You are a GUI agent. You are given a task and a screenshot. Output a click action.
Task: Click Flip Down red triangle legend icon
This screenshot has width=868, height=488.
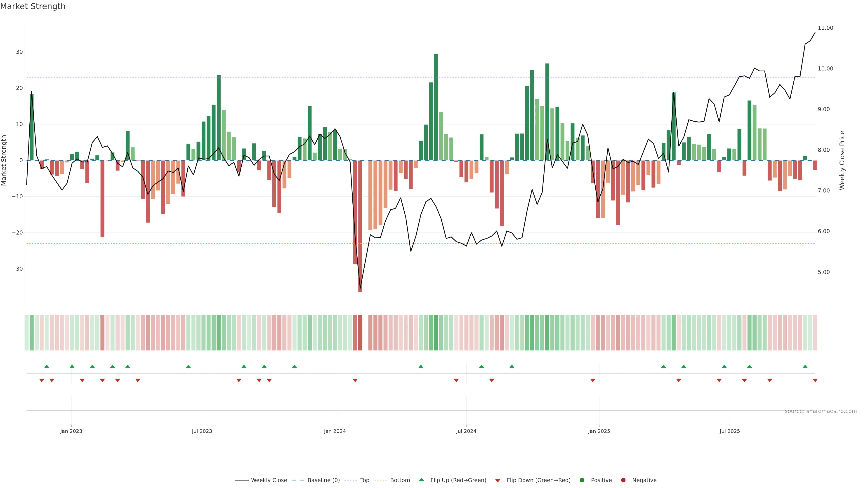click(498, 481)
